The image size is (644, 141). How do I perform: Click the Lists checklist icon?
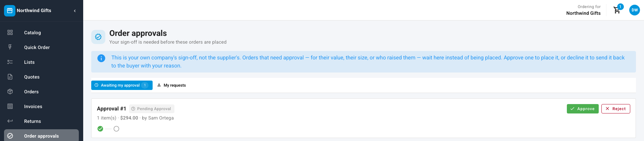(x=10, y=62)
